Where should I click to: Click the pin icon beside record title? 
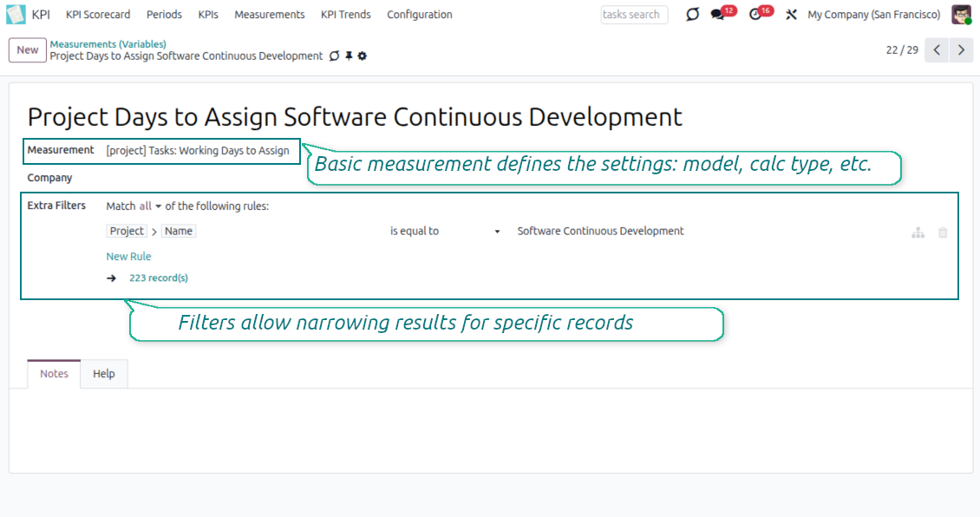pyautogui.click(x=349, y=56)
